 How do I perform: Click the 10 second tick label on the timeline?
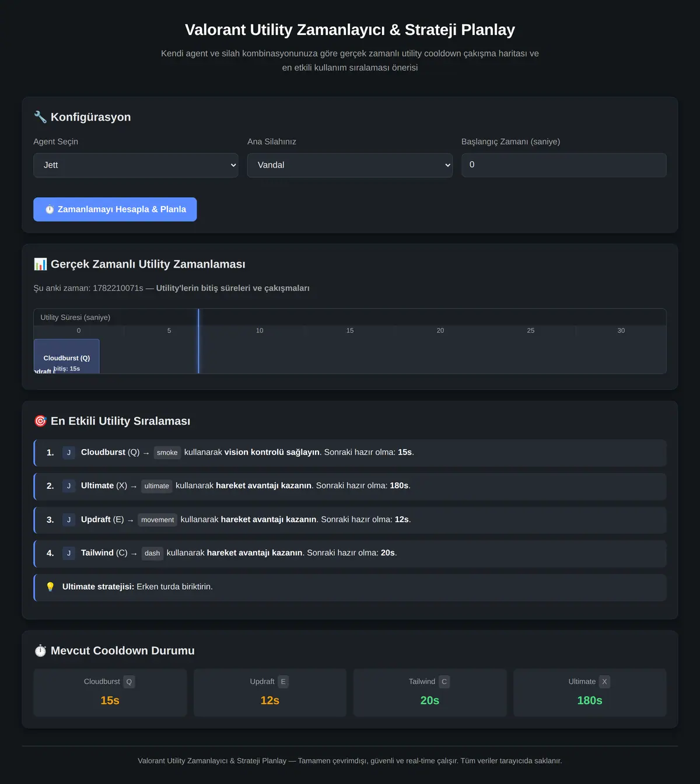pos(260,331)
